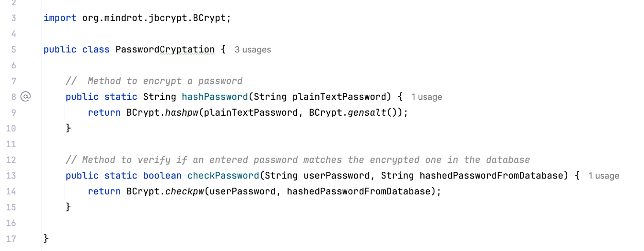This screenshot has width=644, height=251.
Task: Click line number 17 in the gutter
Action: coord(11,239)
